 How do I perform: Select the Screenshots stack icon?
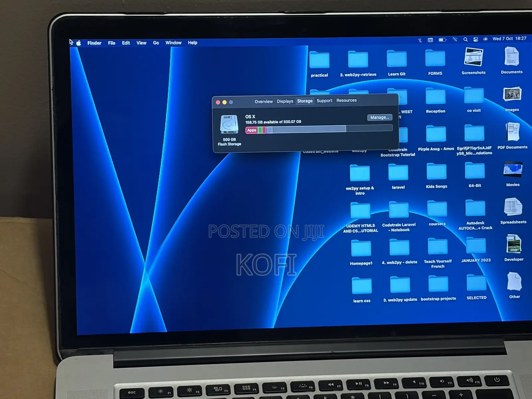(x=473, y=57)
